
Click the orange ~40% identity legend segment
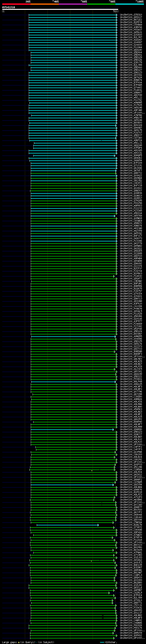point(45,4)
